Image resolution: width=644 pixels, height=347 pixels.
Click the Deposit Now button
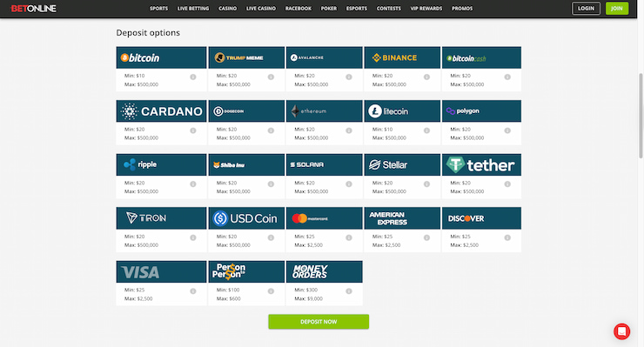[319, 322]
